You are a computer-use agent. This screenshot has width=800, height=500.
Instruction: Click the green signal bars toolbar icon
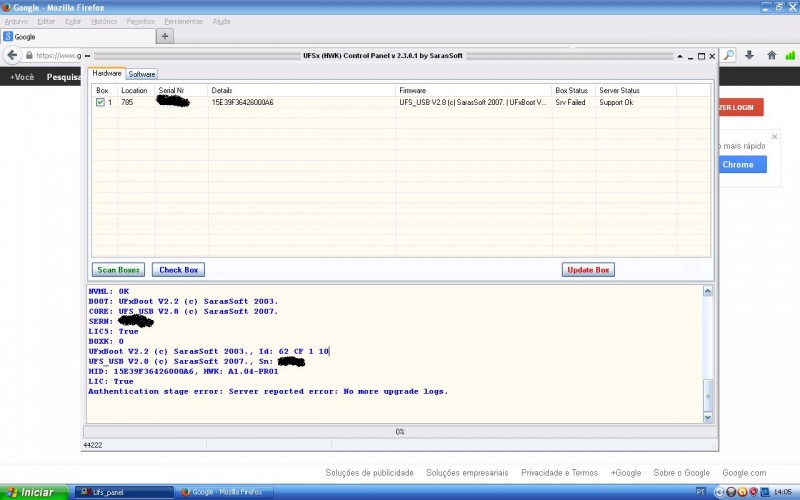tap(790, 55)
